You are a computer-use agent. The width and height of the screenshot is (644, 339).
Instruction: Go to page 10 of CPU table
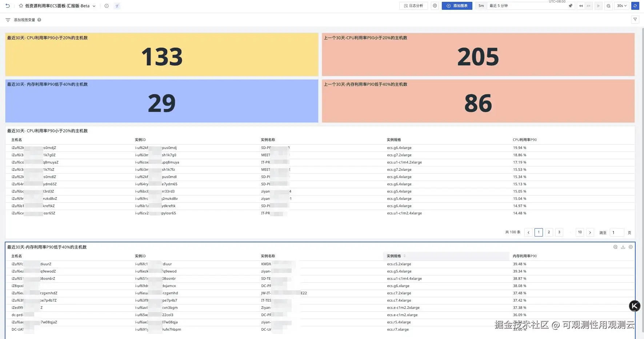pyautogui.click(x=580, y=232)
